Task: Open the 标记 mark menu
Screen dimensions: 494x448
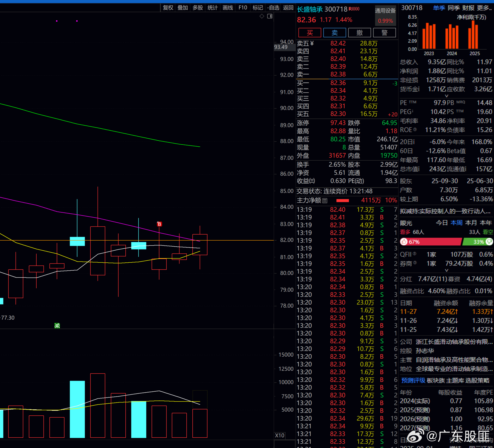Action: (258, 8)
